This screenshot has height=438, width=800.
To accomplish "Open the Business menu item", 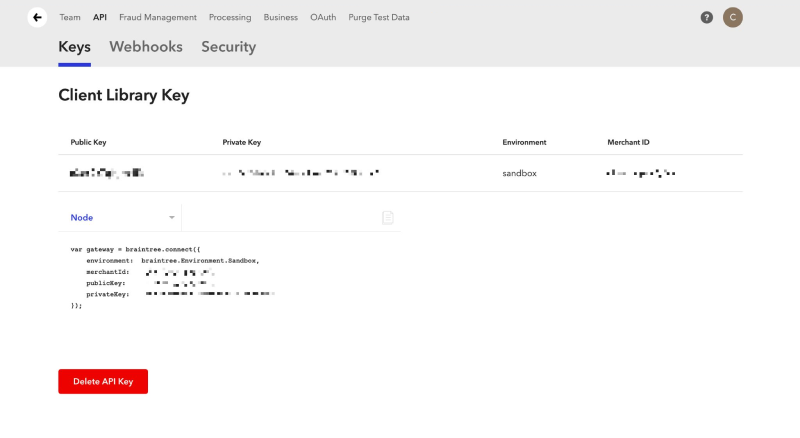I will (x=280, y=17).
